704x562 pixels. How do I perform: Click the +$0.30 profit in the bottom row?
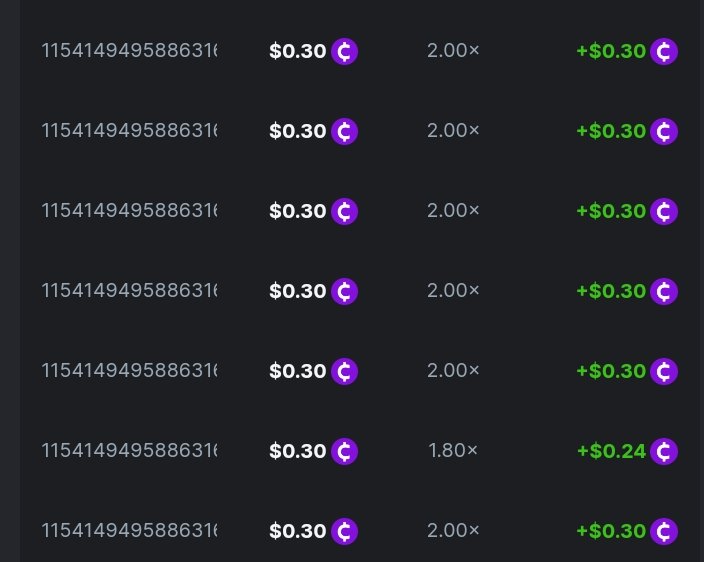[611, 531]
